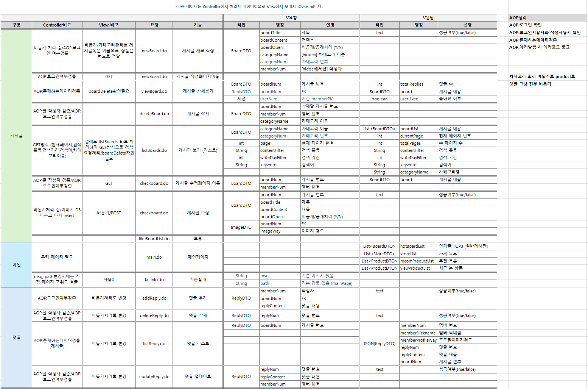Screen dimensions: 588x389
Task: Click the blue note about Controller data at top
Action: (249, 6)
